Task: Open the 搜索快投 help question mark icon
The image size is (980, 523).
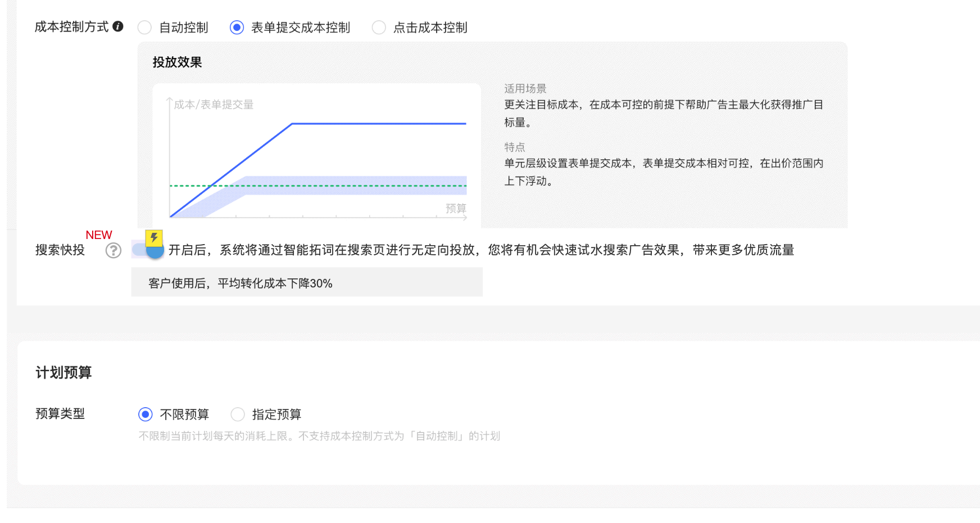Action: tap(114, 251)
